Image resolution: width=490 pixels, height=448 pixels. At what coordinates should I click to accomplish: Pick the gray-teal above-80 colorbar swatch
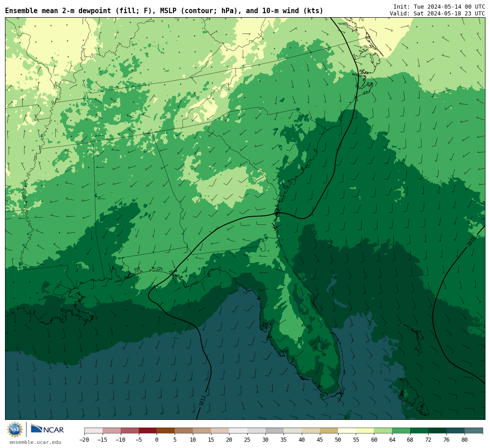(x=474, y=431)
